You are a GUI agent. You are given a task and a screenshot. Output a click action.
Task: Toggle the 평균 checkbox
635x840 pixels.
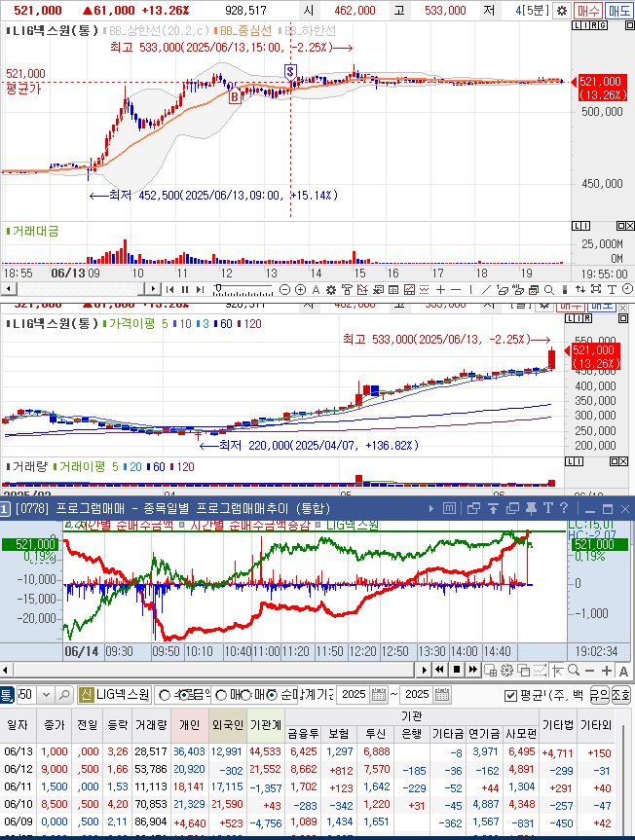pyautogui.click(x=510, y=695)
